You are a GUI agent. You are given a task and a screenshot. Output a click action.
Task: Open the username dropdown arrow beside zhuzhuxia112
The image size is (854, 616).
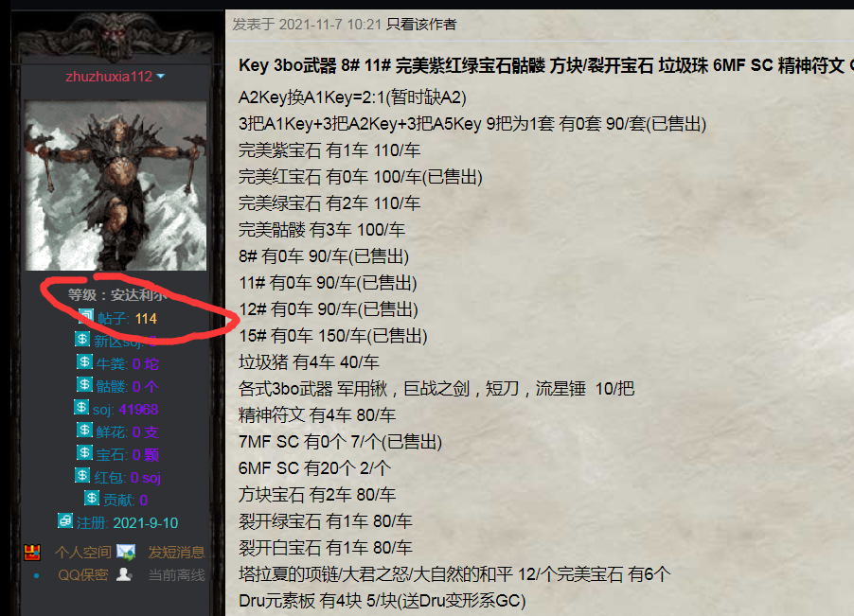click(x=161, y=77)
